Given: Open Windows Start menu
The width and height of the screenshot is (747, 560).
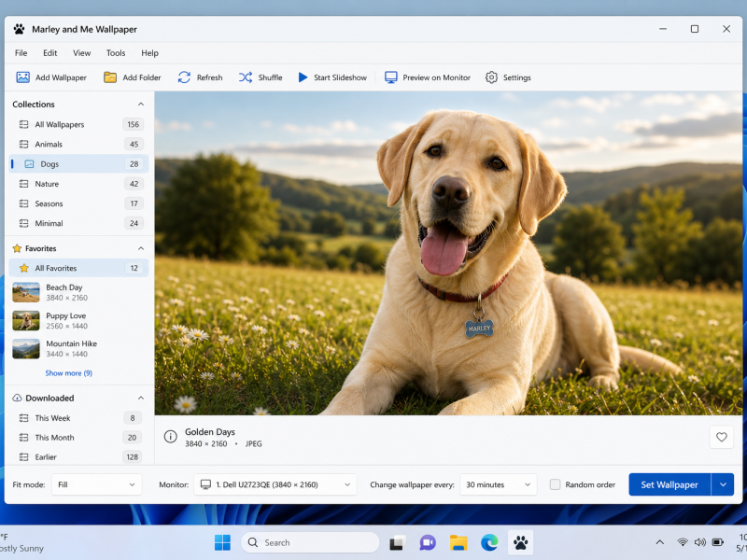Looking at the screenshot, I should (x=222, y=542).
